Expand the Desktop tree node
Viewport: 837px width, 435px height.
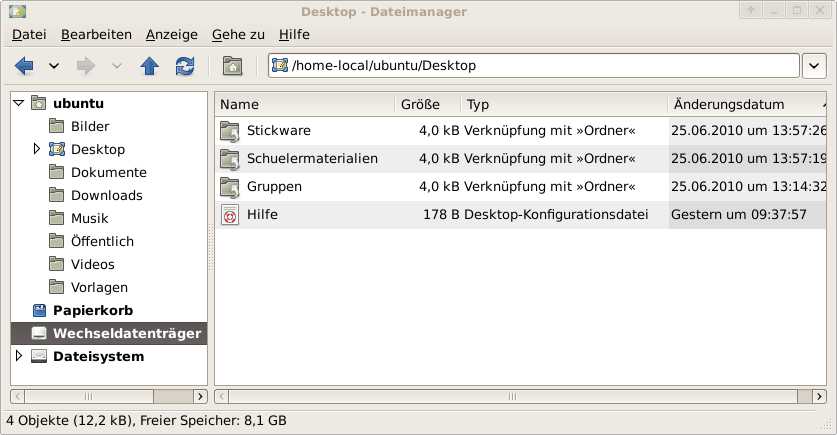pos(37,149)
